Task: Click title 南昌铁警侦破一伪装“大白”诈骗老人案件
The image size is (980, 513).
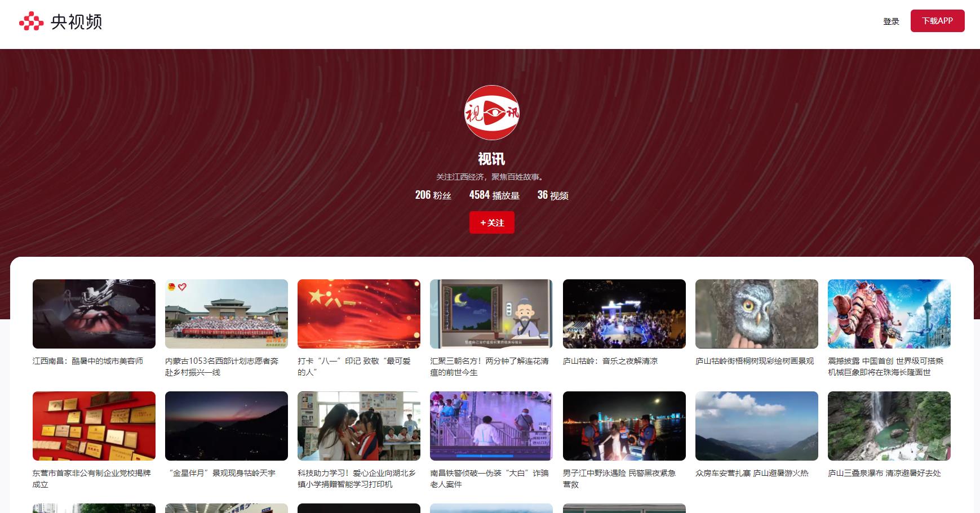Action: (x=489, y=479)
